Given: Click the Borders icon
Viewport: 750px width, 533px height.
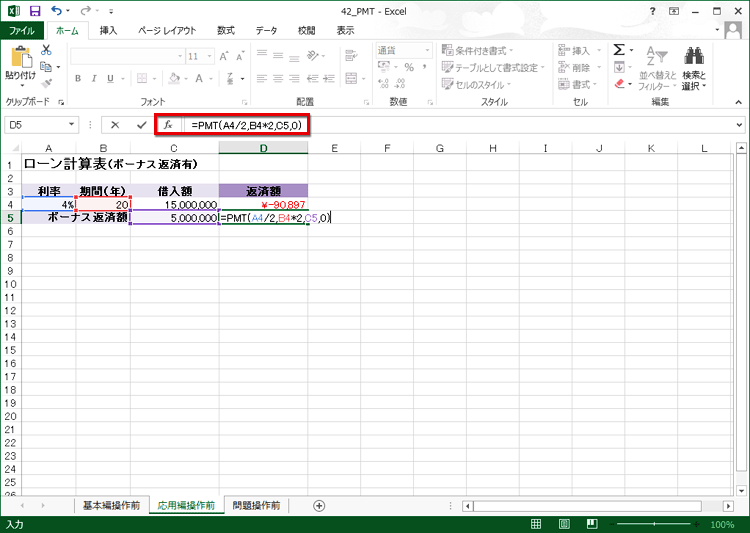Looking at the screenshot, I should [x=142, y=78].
